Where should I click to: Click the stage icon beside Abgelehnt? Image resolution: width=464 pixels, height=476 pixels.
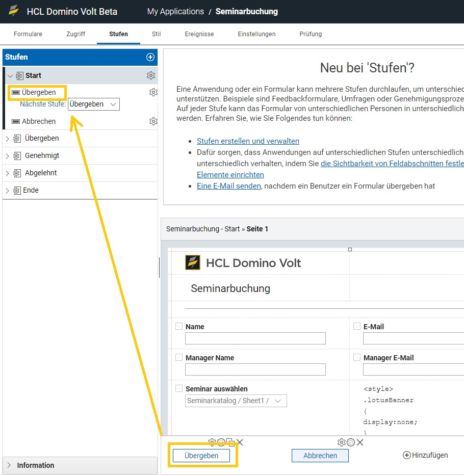pyautogui.click(x=17, y=173)
